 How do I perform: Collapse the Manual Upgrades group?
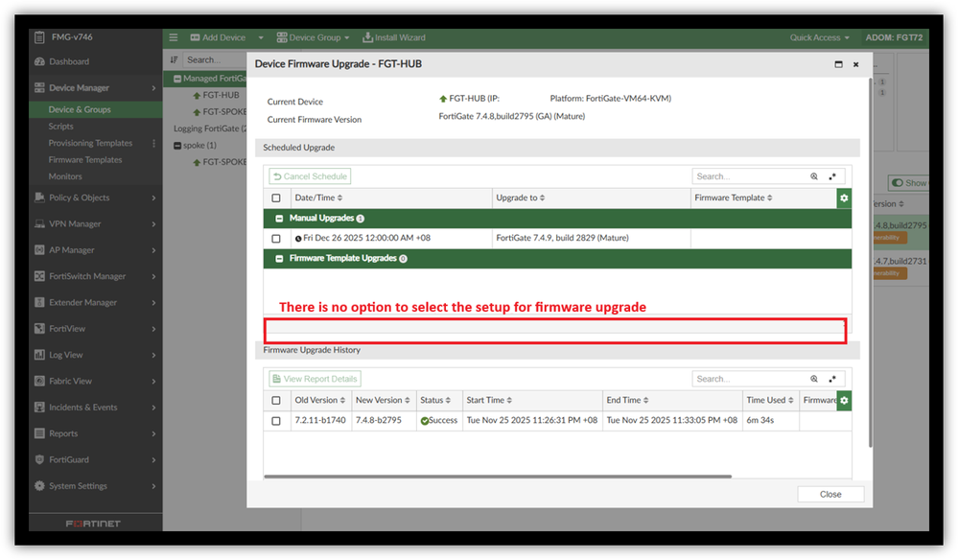pos(279,218)
